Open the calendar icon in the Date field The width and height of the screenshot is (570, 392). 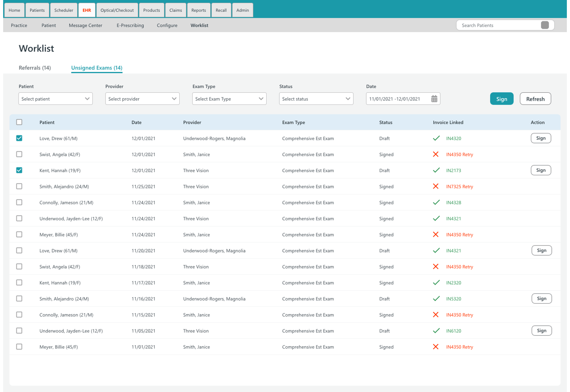tap(434, 98)
